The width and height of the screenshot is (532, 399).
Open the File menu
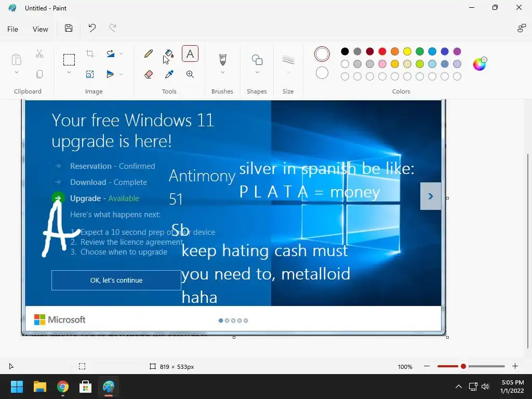click(12, 29)
